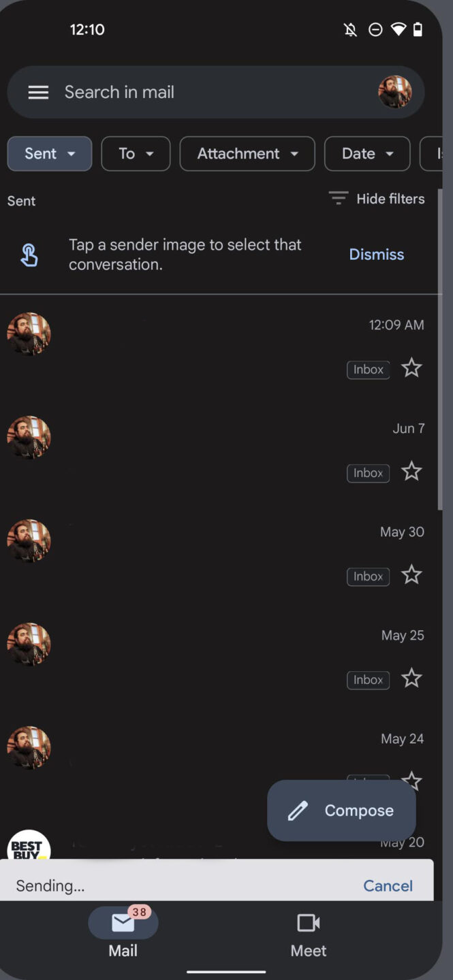
Task: Type in the Search in mail field
Action: point(204,93)
